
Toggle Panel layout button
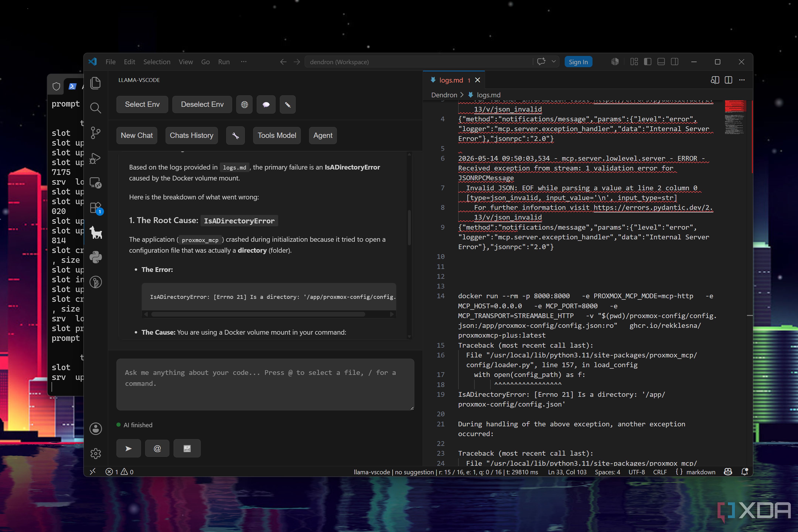point(661,62)
